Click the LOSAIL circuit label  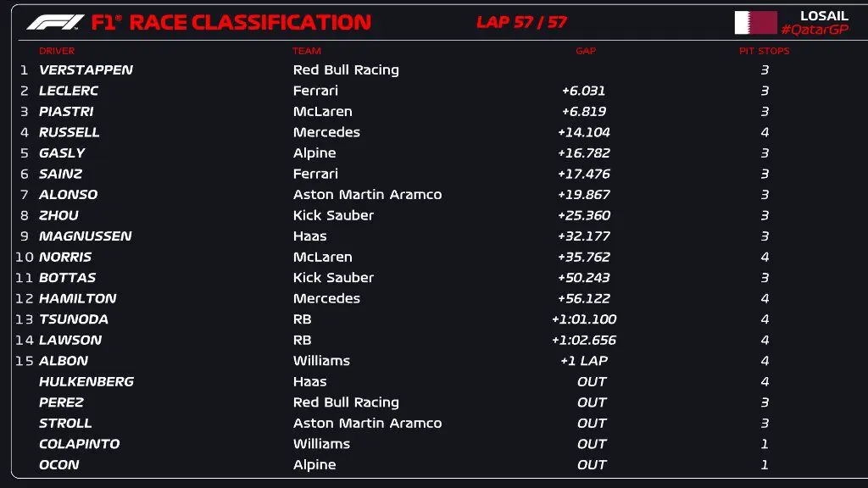824,16
